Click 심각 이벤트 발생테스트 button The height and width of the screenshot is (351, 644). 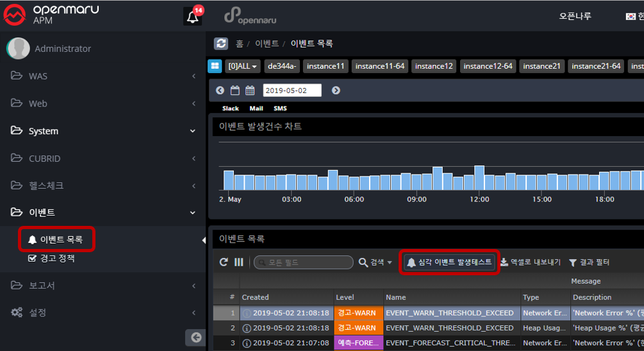click(x=450, y=262)
